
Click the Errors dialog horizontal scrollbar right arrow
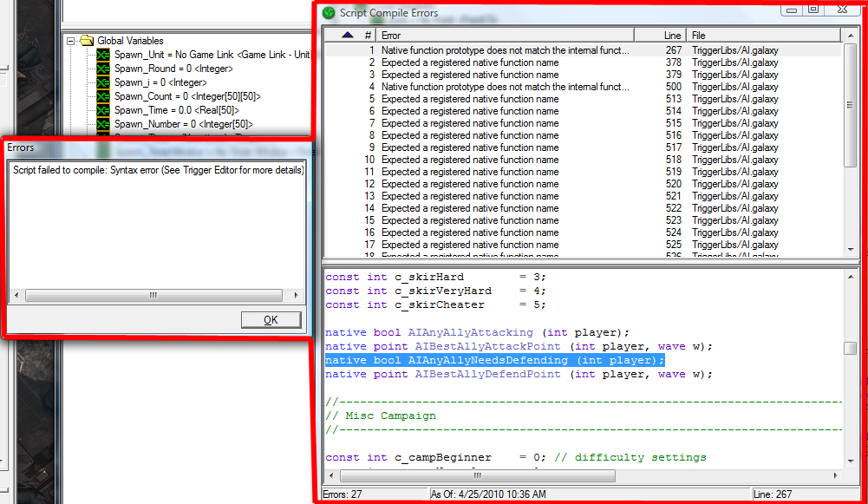coord(296,295)
